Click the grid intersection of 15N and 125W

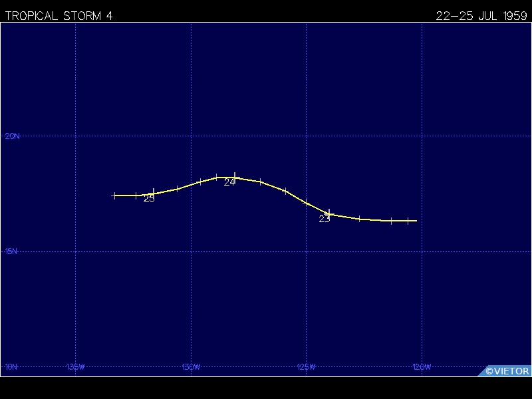(307, 251)
